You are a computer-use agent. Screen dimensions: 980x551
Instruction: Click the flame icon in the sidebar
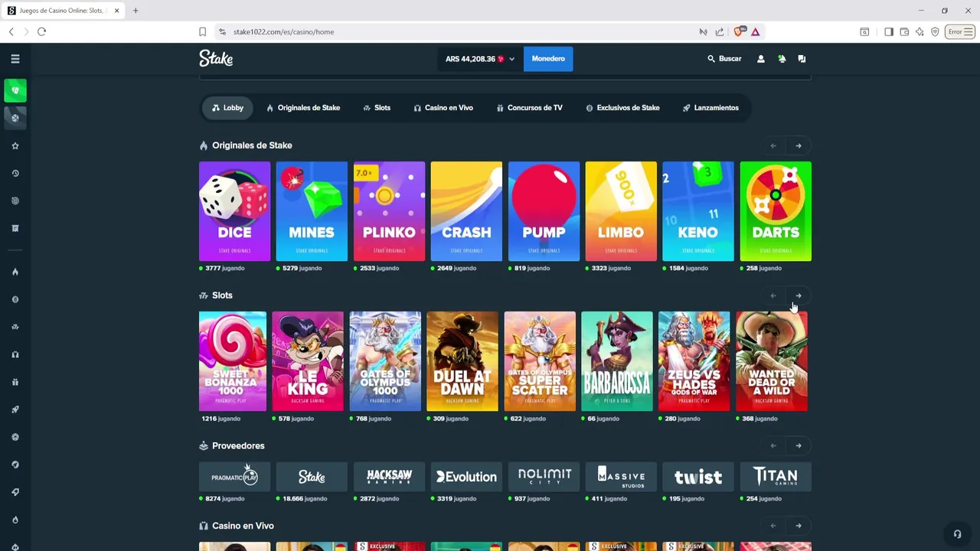(15, 272)
